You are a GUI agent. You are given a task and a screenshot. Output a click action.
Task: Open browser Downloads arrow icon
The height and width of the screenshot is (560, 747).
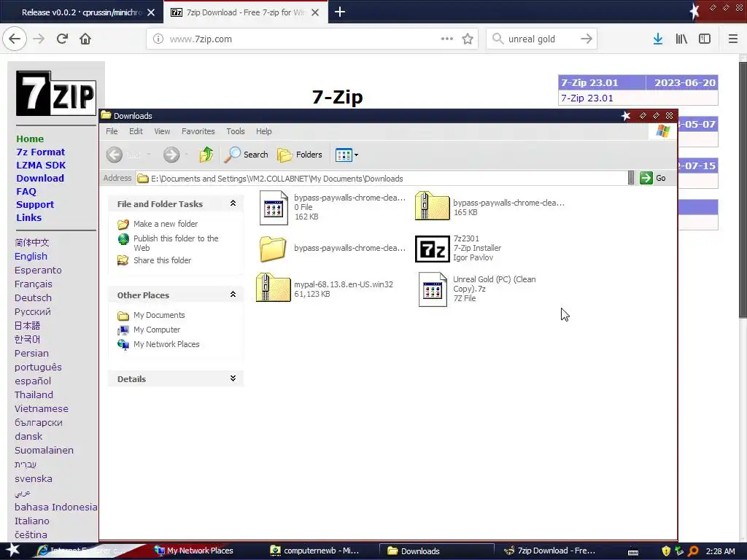[658, 39]
